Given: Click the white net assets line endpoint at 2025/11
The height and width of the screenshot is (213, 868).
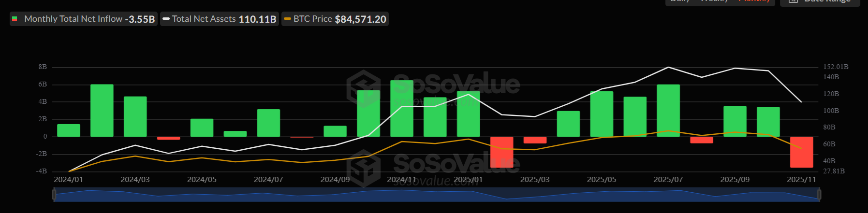Looking at the screenshot, I should point(801,102).
